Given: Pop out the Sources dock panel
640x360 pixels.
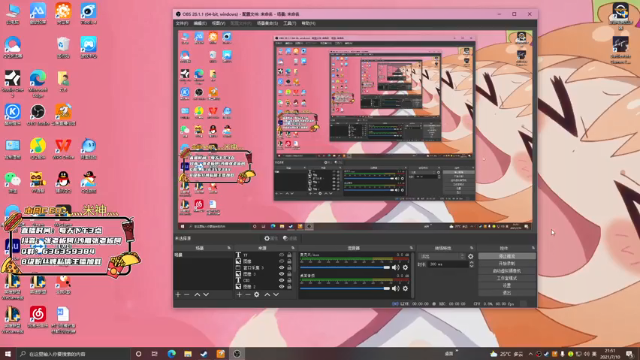Looking at the screenshot, I should pyautogui.click(x=293, y=248).
